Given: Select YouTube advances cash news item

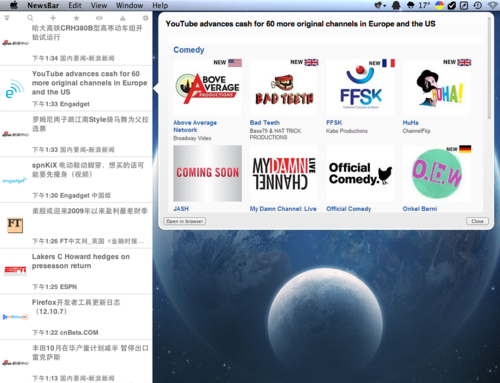Looking at the screenshot, I should point(76,88).
